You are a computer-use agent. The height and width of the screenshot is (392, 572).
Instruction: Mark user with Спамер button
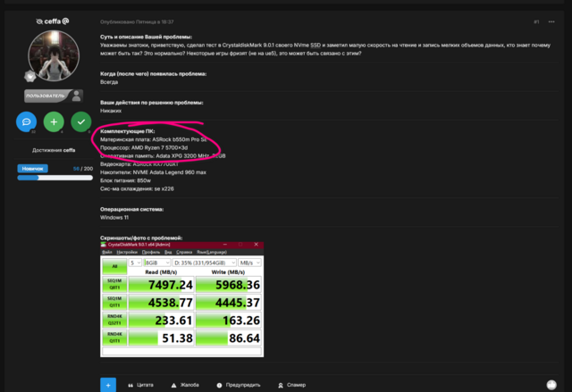[298, 385]
